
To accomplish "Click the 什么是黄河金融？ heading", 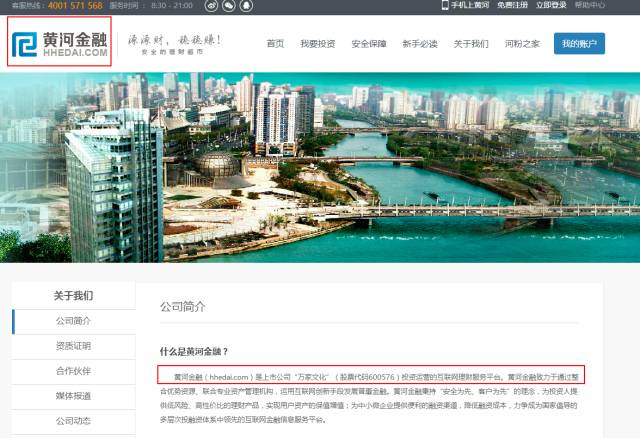I will pyautogui.click(x=194, y=351).
